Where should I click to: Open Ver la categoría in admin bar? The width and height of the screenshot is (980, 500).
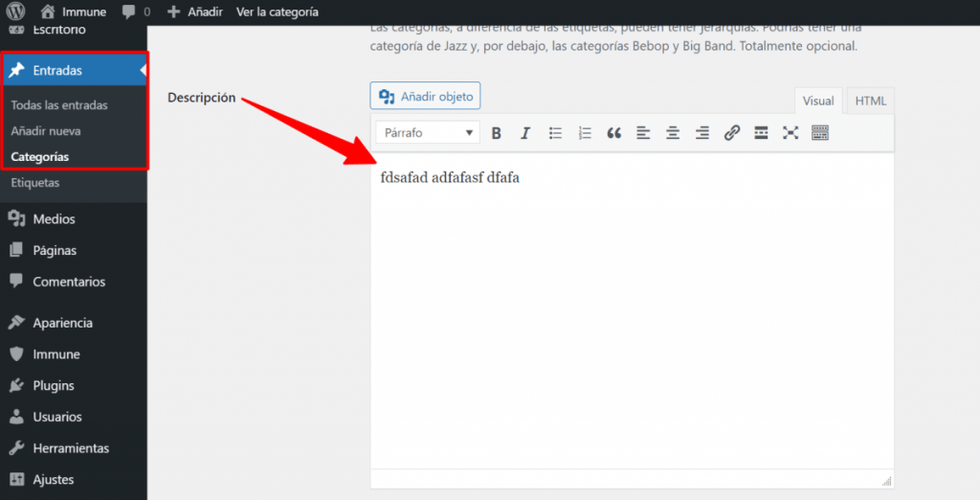pos(278,12)
